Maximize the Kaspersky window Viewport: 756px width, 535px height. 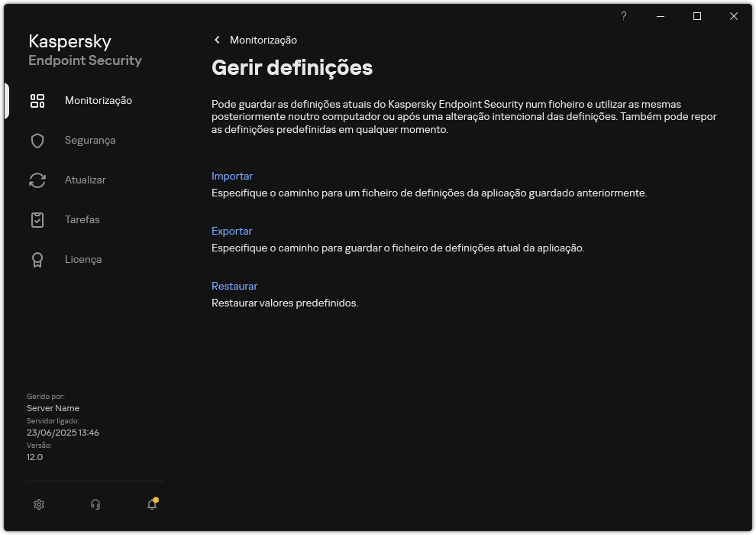tap(697, 16)
